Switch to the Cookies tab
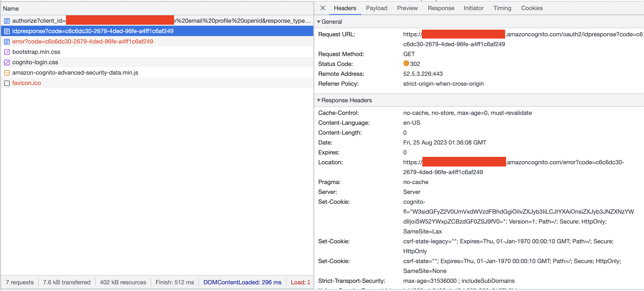Screen dimensions: 644x291 (532, 8)
